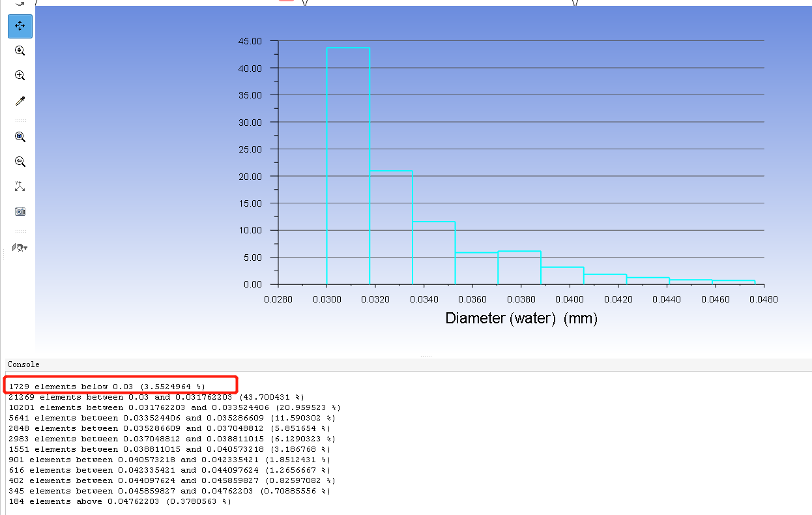Click the rotate icon at toolbar top
The width and height of the screenshot is (812, 515).
click(20, 3)
